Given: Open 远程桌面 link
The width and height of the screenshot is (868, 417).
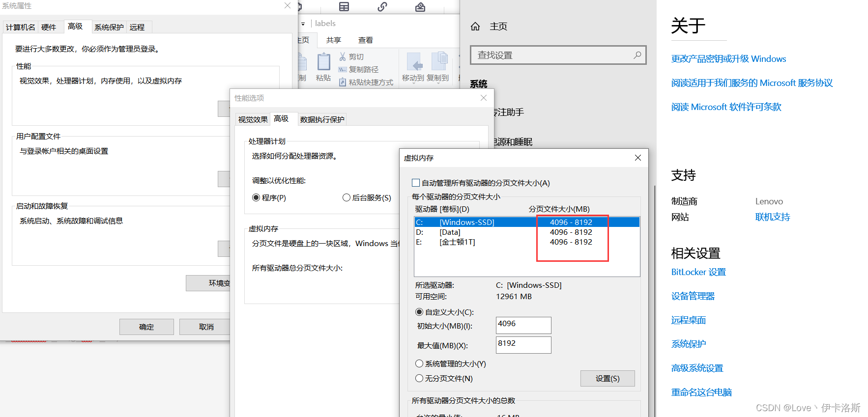Looking at the screenshot, I should (689, 320).
